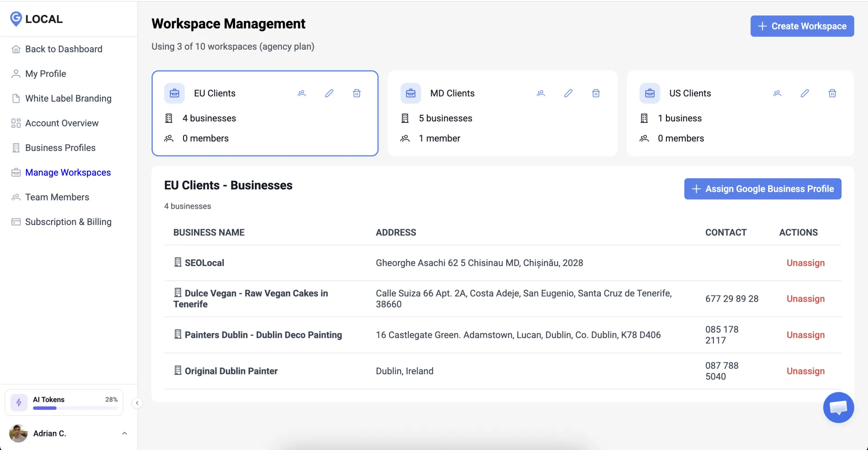Viewport: 868px width, 450px height.
Task: Click the AI Tokens lightning icon
Action: (19, 402)
